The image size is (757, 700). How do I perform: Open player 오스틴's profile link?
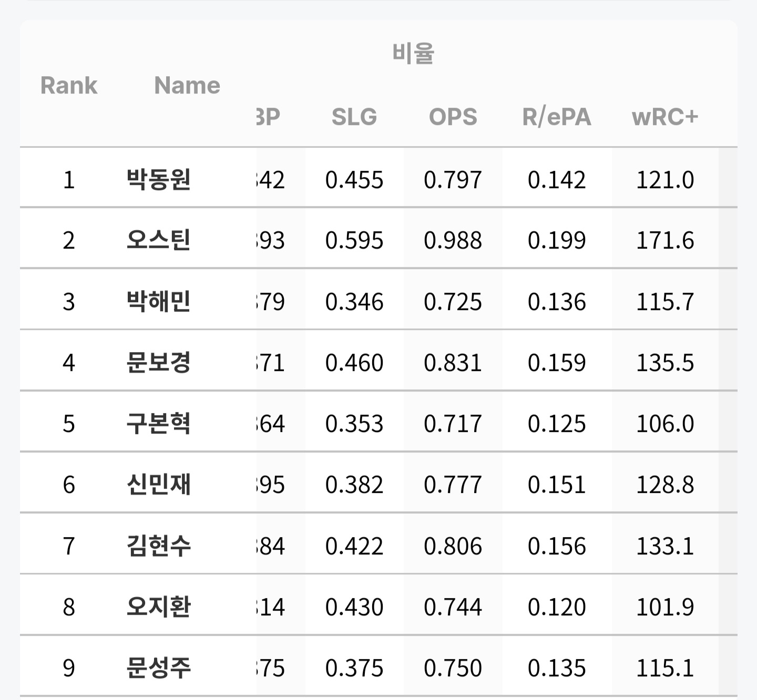[x=158, y=240]
